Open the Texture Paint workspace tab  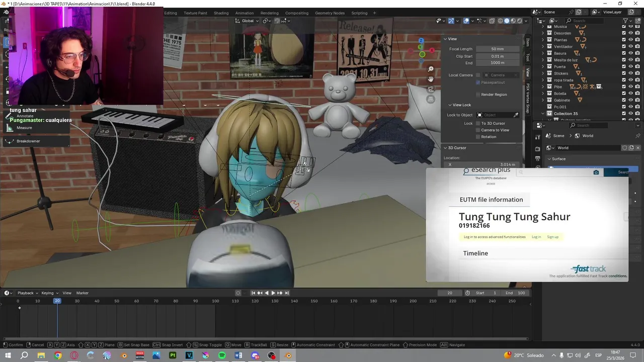[195, 13]
